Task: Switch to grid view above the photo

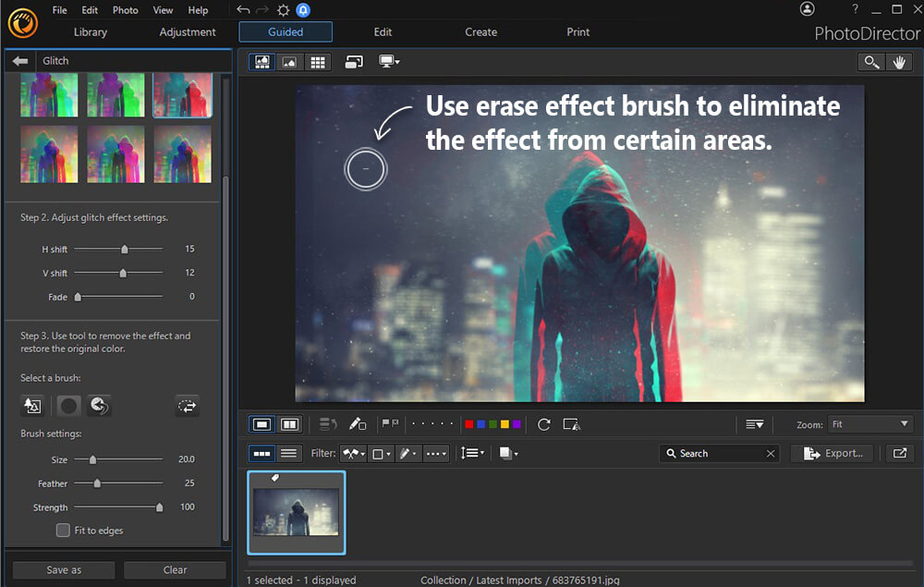Action: pyautogui.click(x=318, y=62)
